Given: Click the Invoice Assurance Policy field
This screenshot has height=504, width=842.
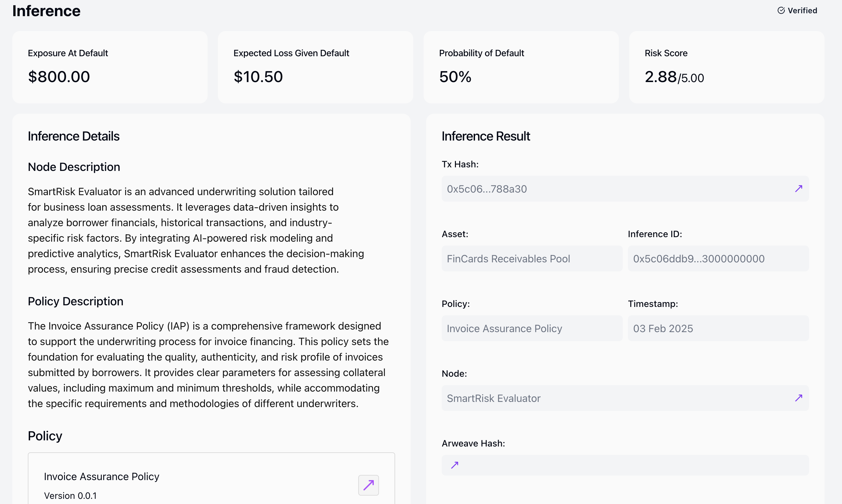Looking at the screenshot, I should 532,329.
